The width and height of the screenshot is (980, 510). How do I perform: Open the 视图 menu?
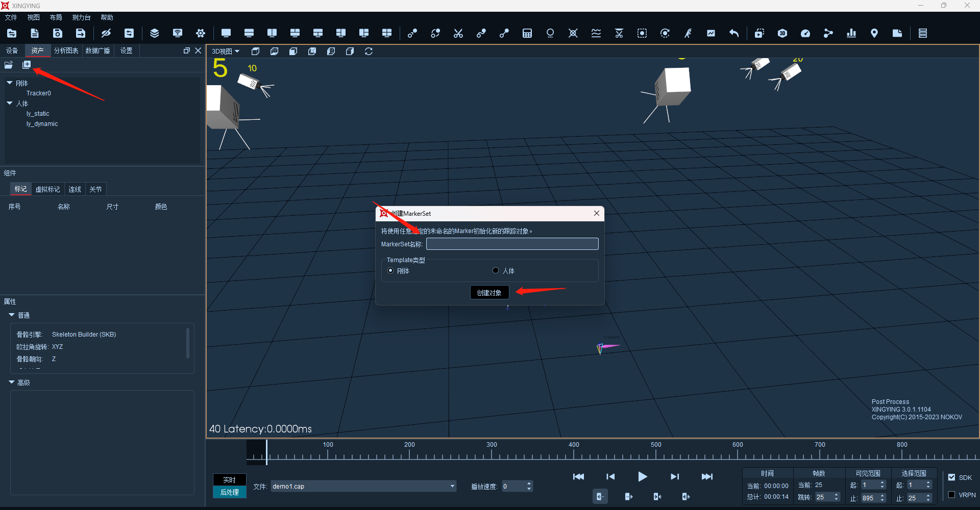(34, 17)
